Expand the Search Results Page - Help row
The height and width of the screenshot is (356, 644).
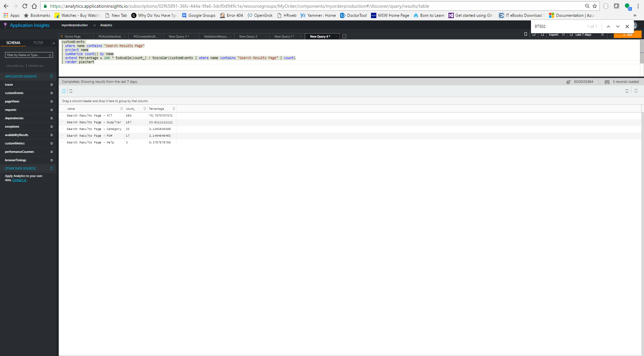click(62, 142)
